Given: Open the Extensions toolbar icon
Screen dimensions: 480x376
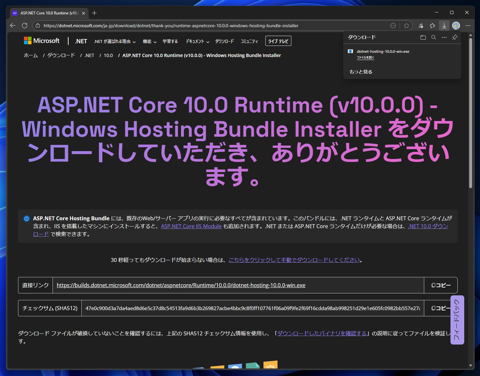Looking at the screenshot, I should [421, 26].
